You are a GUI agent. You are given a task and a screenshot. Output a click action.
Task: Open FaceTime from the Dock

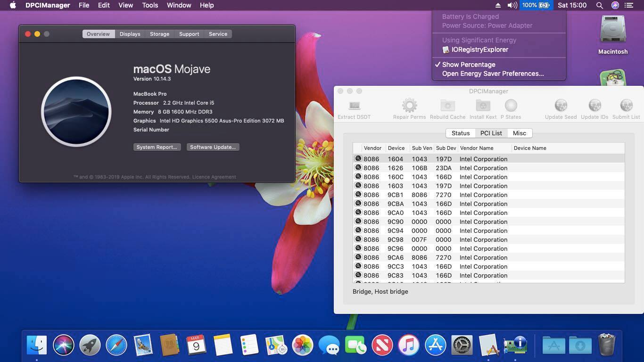355,346
